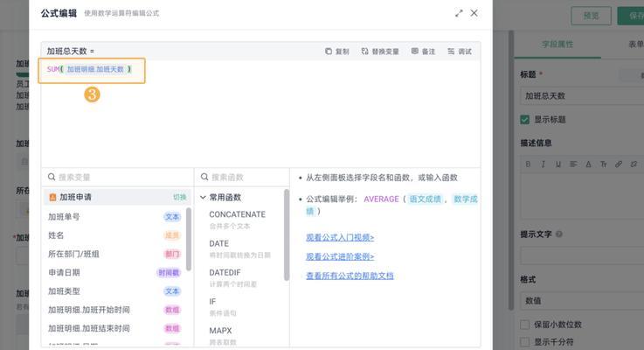Switch to the 字段属性 tab

pos(557,44)
